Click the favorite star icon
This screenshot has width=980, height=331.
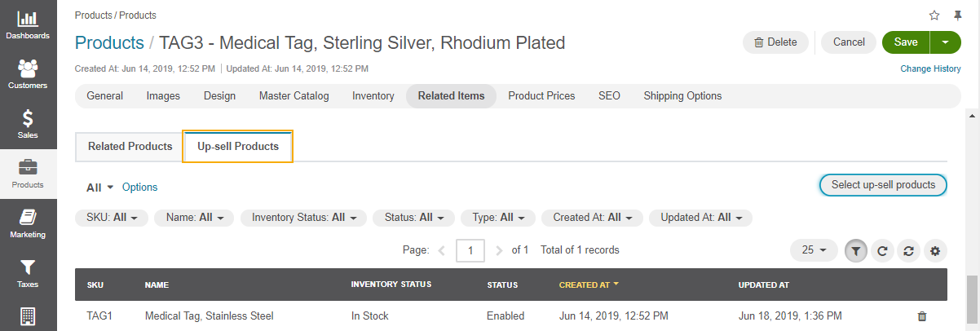pos(934,15)
